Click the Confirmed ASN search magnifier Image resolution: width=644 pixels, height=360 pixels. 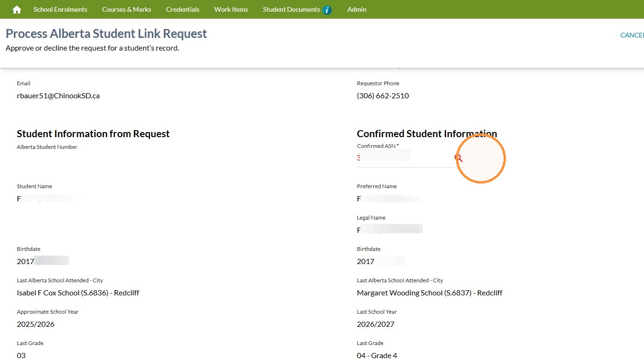459,158
